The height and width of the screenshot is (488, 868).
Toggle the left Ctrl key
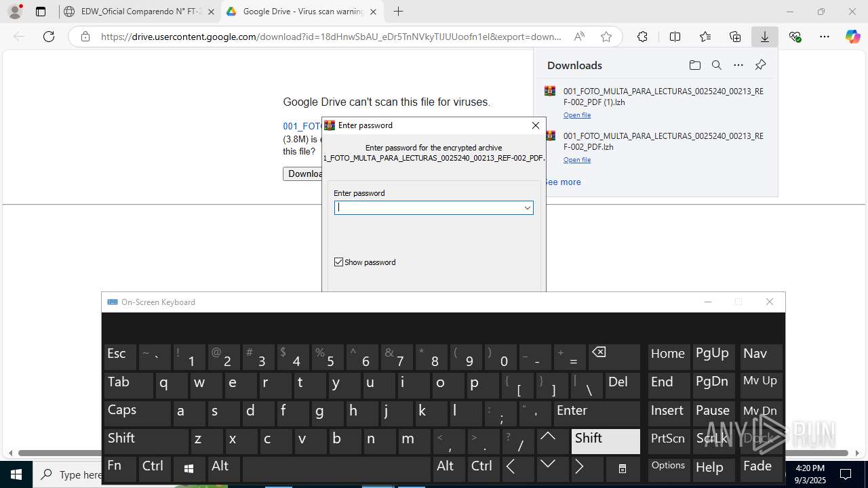155,469
